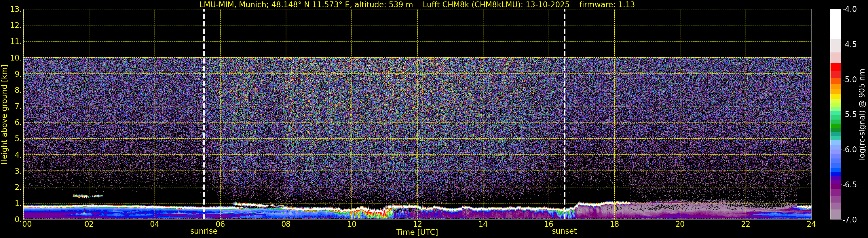Click the white top section of the colorbar

click(836, 24)
